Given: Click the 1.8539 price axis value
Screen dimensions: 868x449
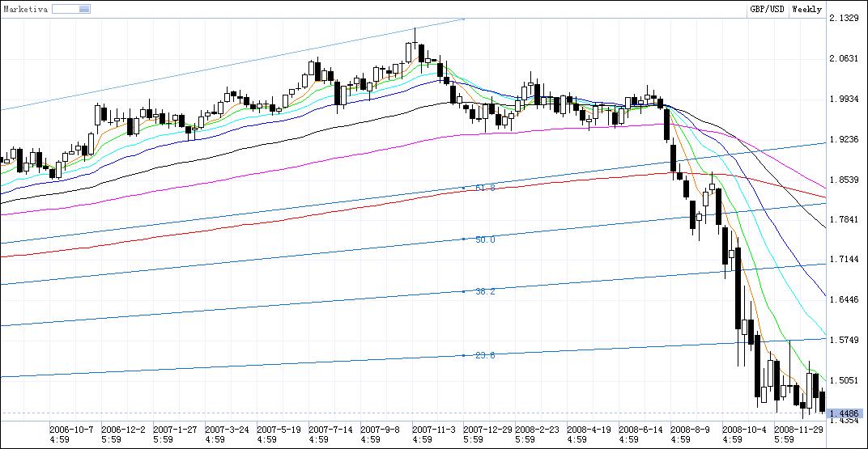Looking at the screenshot, I should coord(843,180).
